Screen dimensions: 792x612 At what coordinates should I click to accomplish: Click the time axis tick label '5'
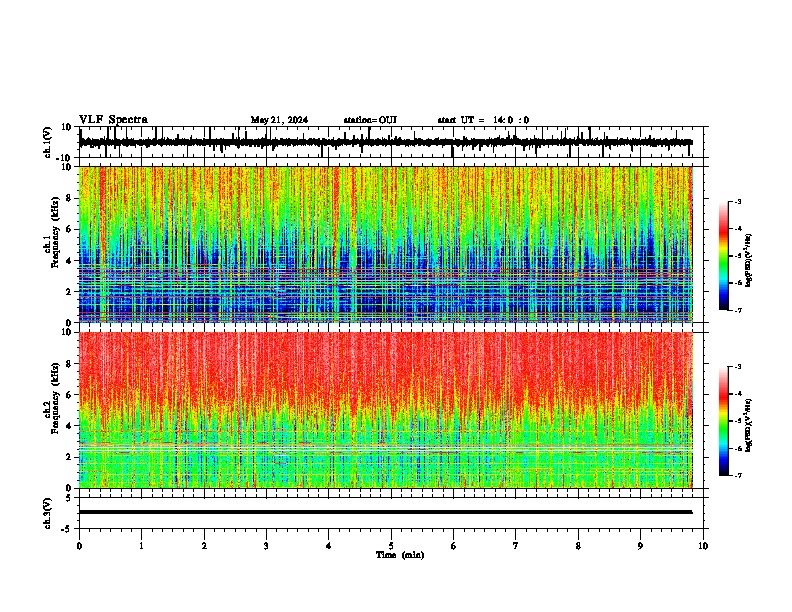click(391, 546)
